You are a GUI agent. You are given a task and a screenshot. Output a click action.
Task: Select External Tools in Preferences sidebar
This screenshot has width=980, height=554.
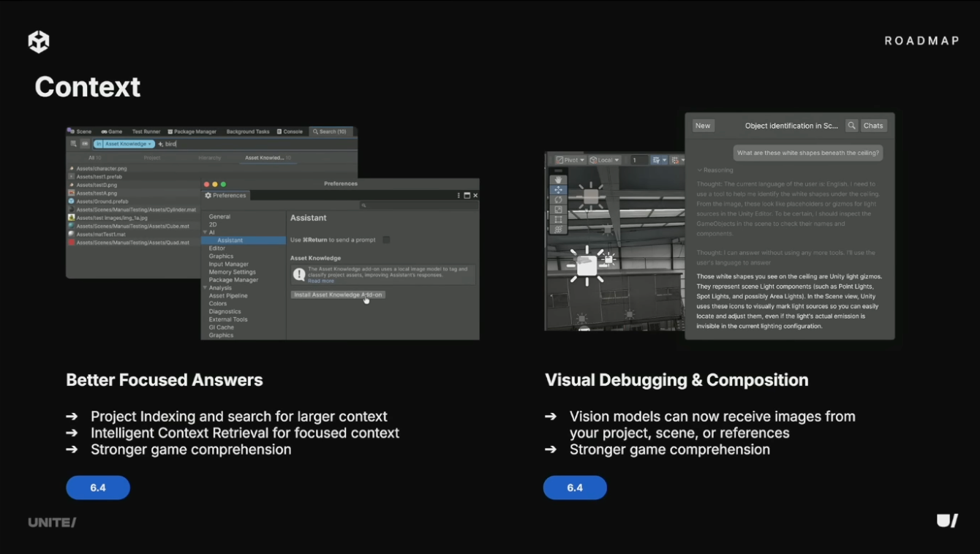[228, 319]
